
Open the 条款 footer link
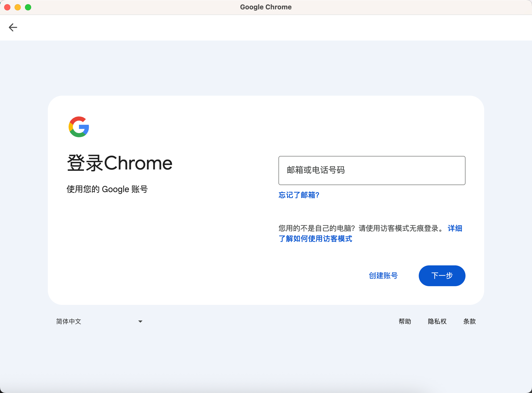(469, 322)
